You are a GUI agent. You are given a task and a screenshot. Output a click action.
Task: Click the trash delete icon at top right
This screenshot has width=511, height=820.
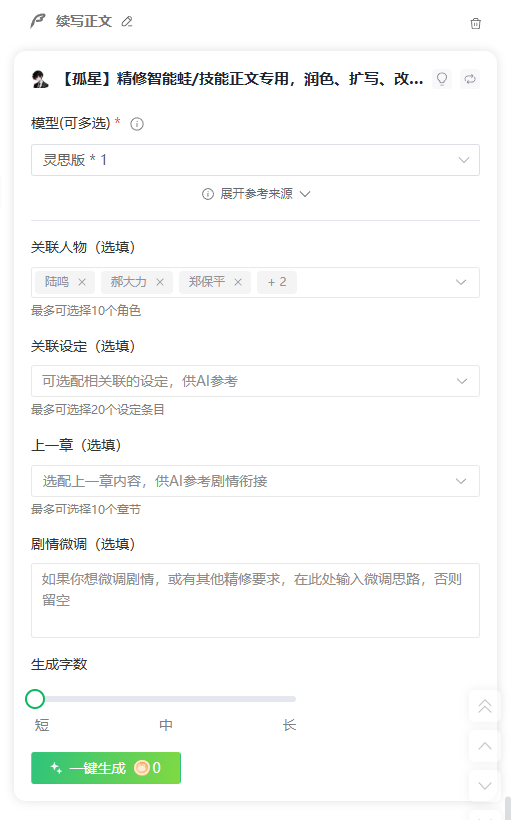point(475,24)
